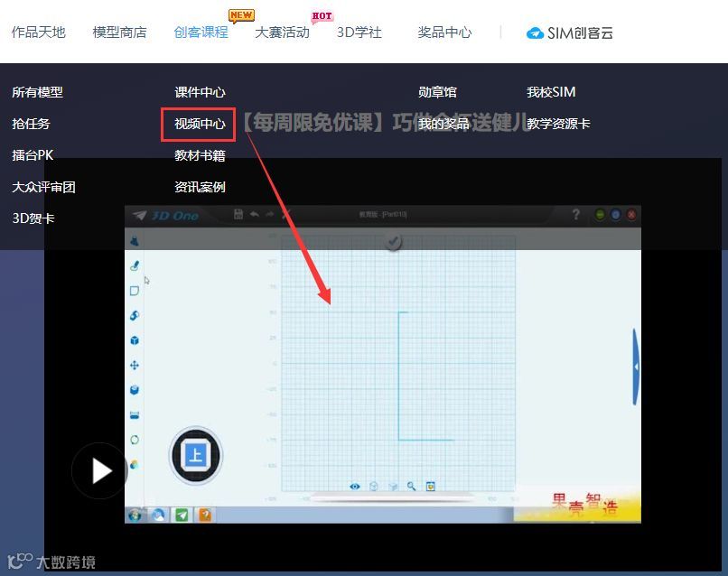This screenshot has width=728, height=576.
Task: Open the 大赛活动 nav item
Action: pyautogui.click(x=282, y=33)
